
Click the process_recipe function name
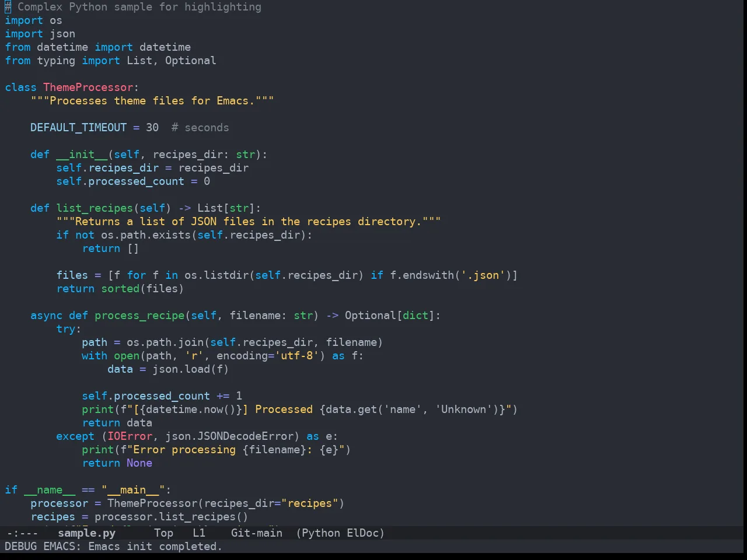(139, 316)
